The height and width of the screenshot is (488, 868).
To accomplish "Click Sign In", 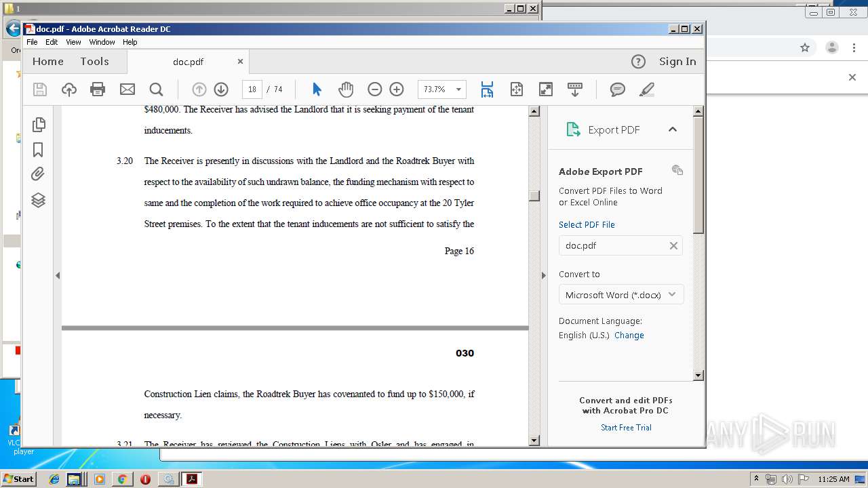I will click(677, 62).
